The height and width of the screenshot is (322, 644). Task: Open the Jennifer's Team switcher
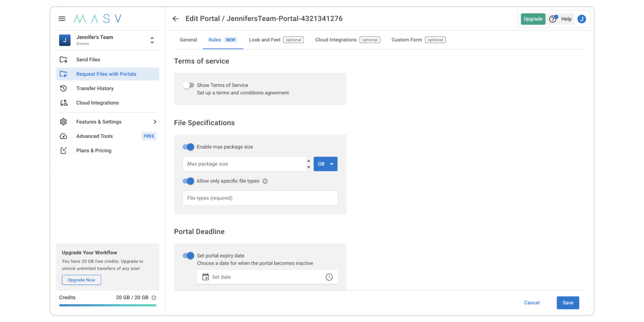[x=152, y=40]
